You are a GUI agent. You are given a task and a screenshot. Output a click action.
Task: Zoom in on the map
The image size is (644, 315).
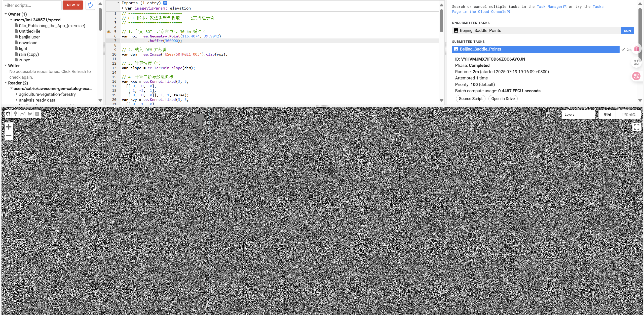(x=9, y=127)
